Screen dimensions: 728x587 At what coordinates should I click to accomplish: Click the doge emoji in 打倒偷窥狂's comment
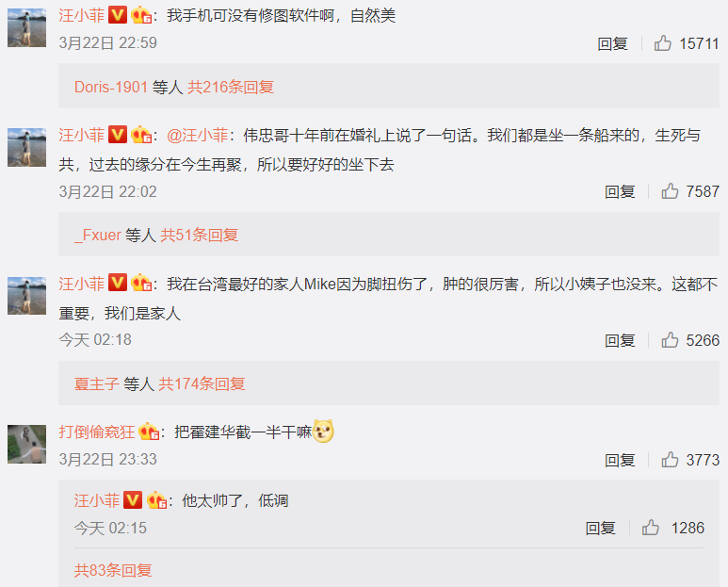tap(323, 431)
